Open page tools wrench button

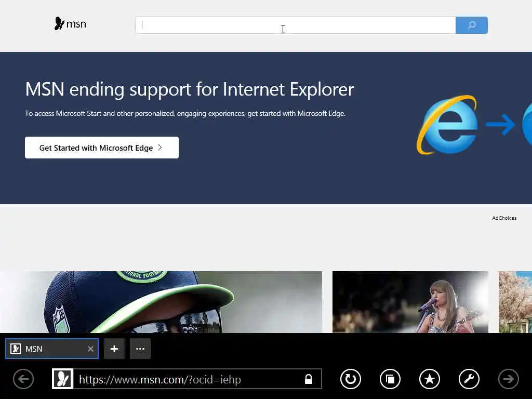[469, 379]
